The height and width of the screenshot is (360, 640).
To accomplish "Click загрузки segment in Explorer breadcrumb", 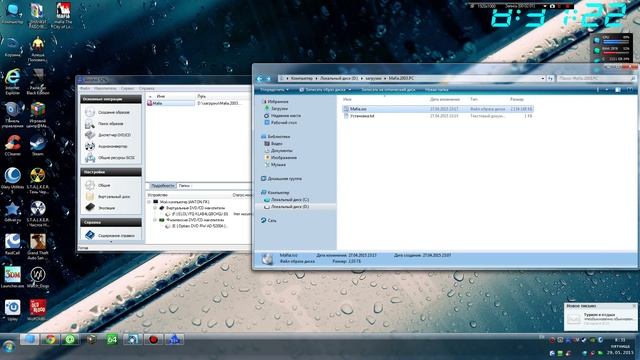I will [x=373, y=78].
